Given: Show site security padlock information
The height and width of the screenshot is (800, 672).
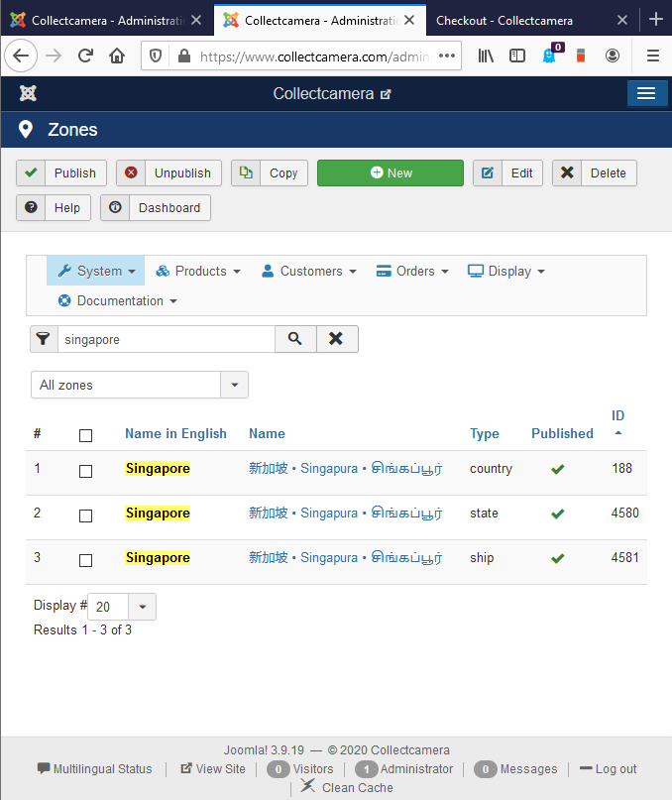Looking at the screenshot, I should (x=184, y=56).
